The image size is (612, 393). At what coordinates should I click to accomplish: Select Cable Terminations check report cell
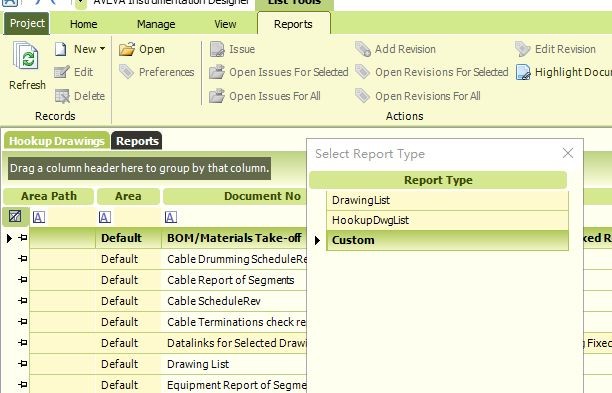pos(234,322)
